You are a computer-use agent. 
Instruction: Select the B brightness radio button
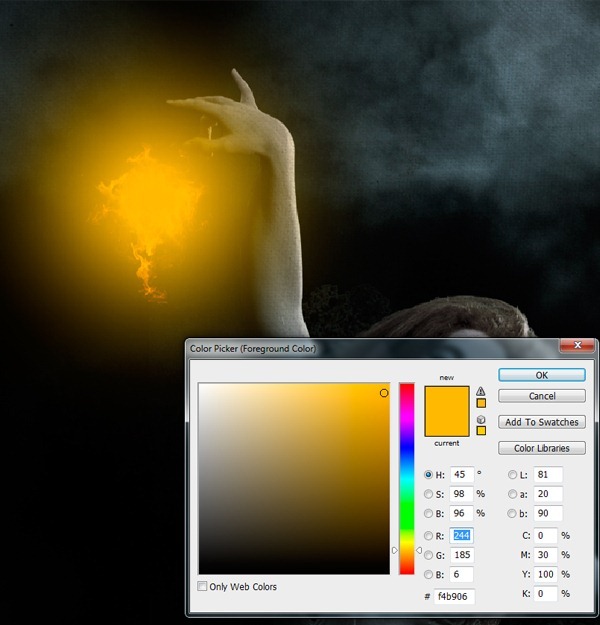pos(428,513)
